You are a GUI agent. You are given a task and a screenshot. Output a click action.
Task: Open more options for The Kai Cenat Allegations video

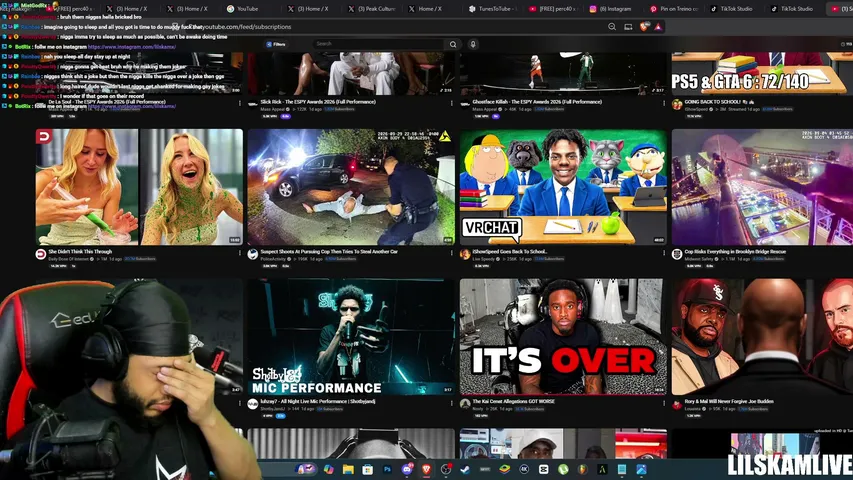click(x=664, y=403)
